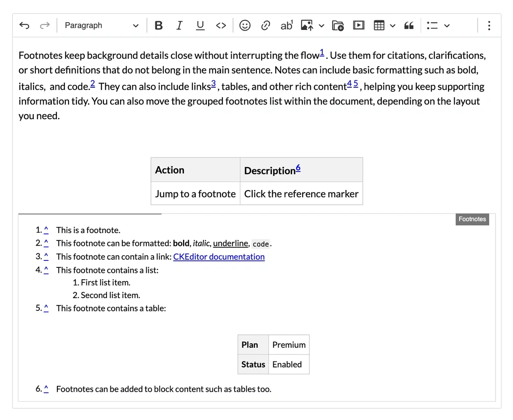Open the file manager icon

coord(338,26)
